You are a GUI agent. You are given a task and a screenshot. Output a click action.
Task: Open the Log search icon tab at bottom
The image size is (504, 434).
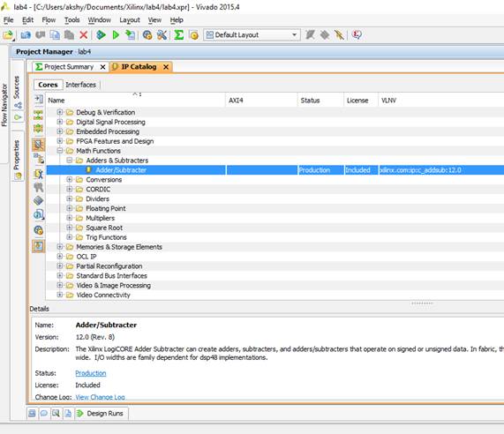56,413
